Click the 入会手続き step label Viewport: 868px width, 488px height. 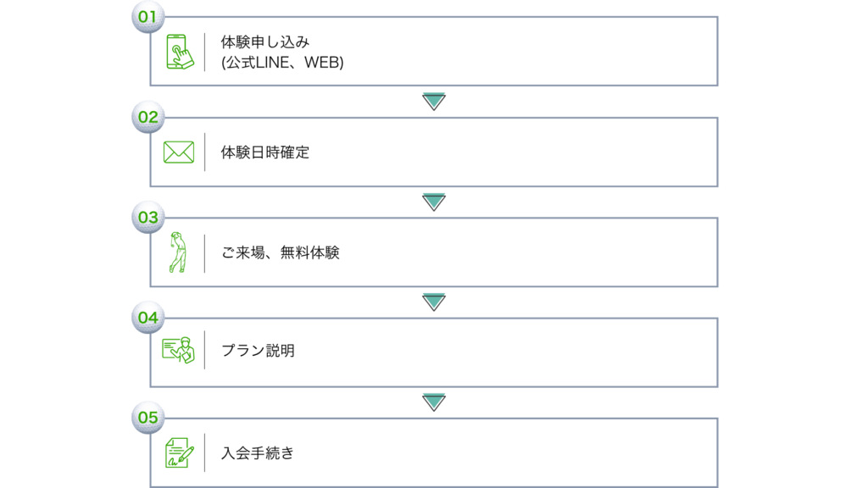(x=259, y=452)
